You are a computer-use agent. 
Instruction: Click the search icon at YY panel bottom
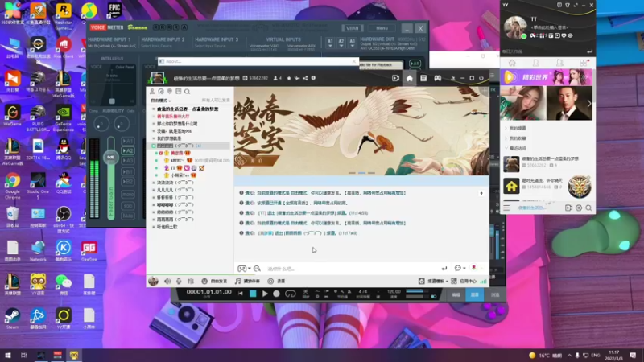(x=588, y=208)
